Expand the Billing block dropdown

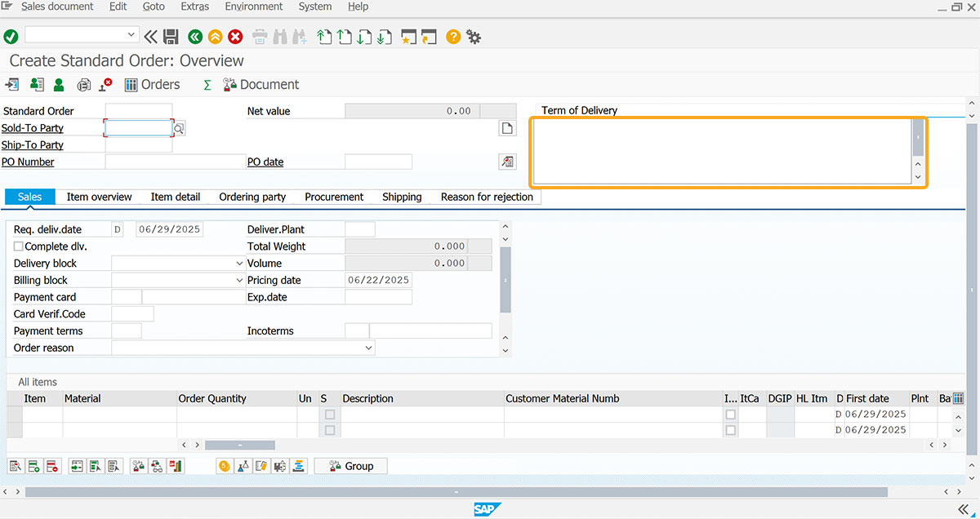(239, 280)
